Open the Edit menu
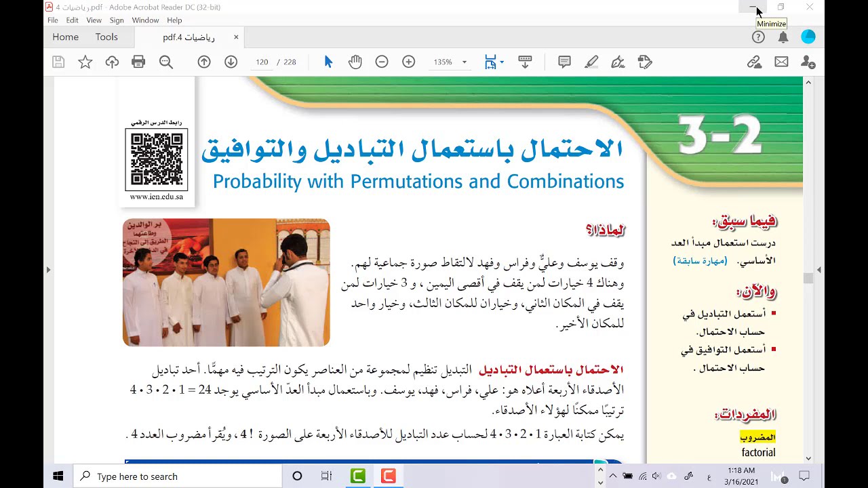 click(72, 20)
